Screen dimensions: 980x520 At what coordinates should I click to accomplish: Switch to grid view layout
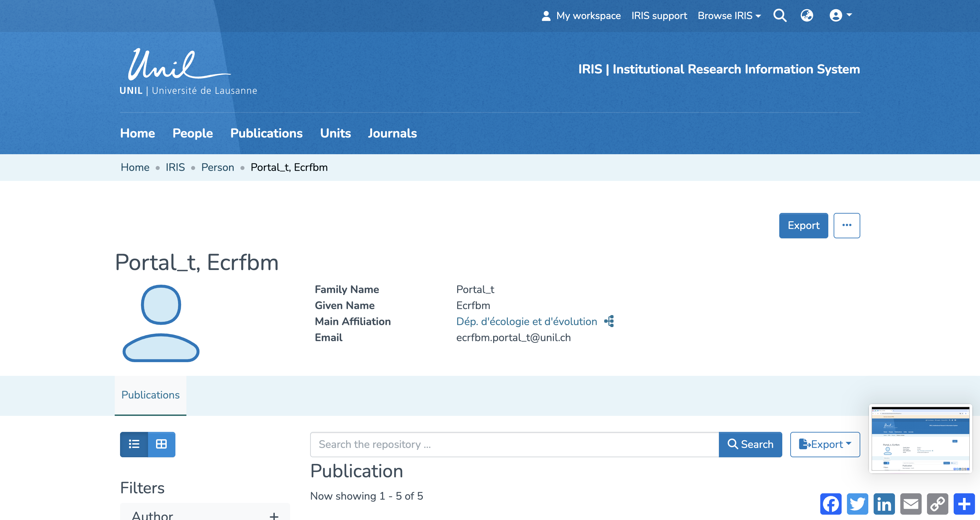point(161,444)
